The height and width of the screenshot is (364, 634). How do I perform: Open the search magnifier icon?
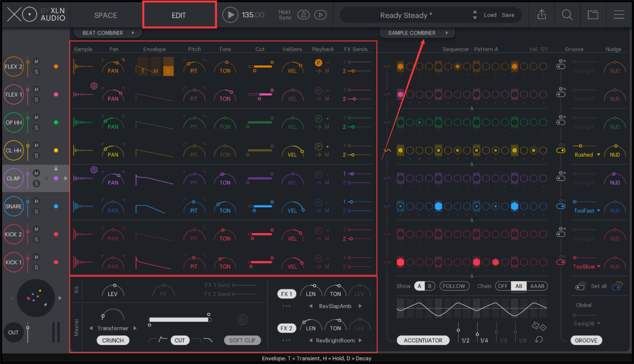click(x=567, y=15)
